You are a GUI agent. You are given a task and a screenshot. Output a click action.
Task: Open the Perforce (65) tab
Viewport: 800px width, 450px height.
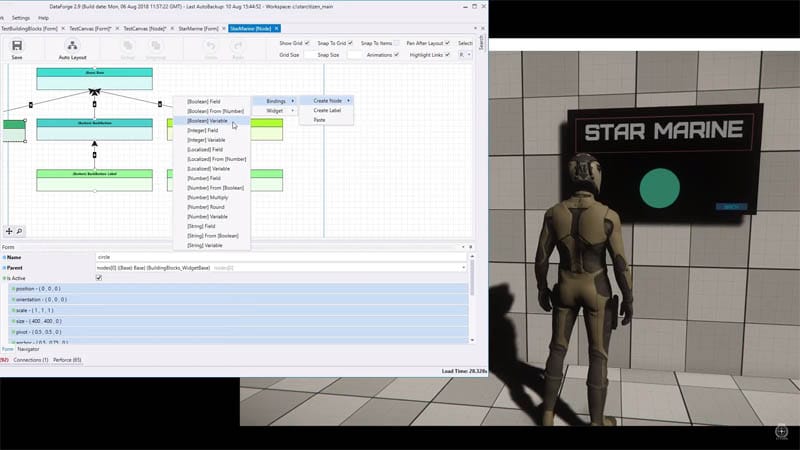pyautogui.click(x=67, y=360)
